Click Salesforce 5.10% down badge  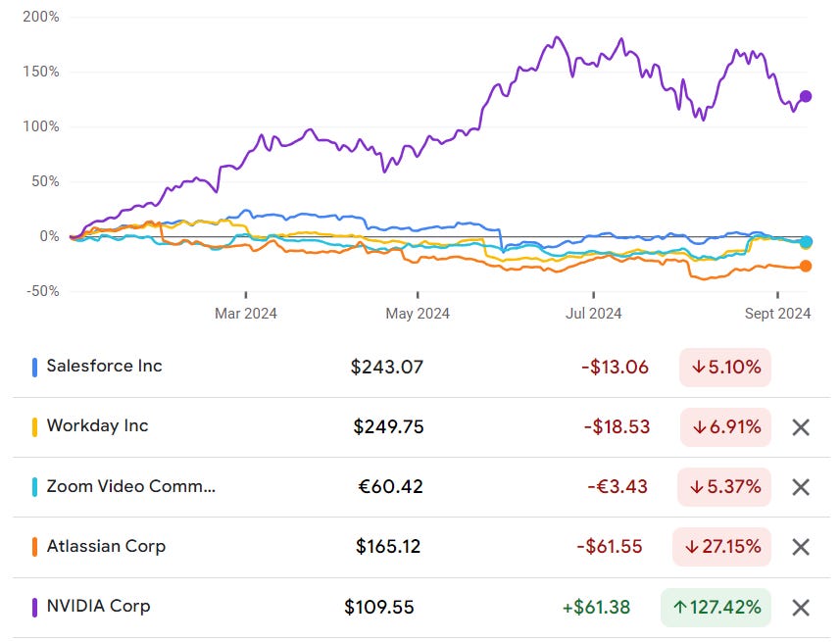click(724, 368)
